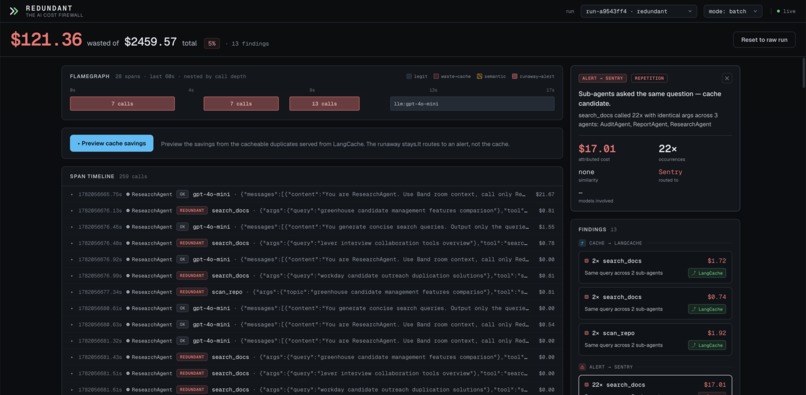806x395 pixels.
Task: Select the $1.55 gpt-4o-mini span row
Action: [x=312, y=227]
